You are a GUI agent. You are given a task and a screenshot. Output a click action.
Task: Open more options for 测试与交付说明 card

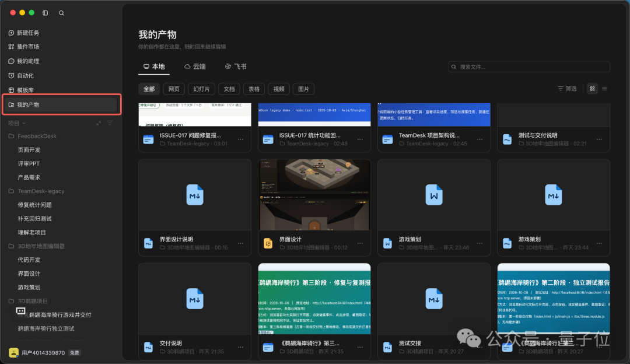(x=599, y=139)
